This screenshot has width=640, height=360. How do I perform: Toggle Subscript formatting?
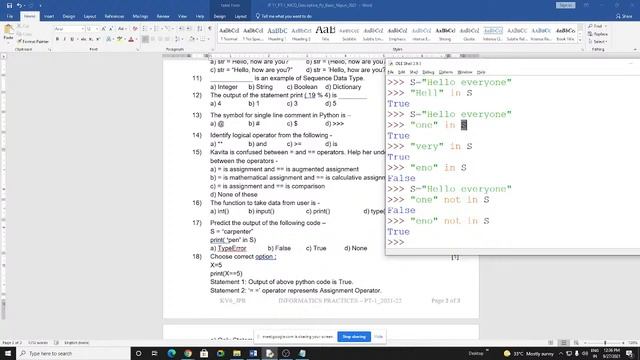[x=91, y=39]
